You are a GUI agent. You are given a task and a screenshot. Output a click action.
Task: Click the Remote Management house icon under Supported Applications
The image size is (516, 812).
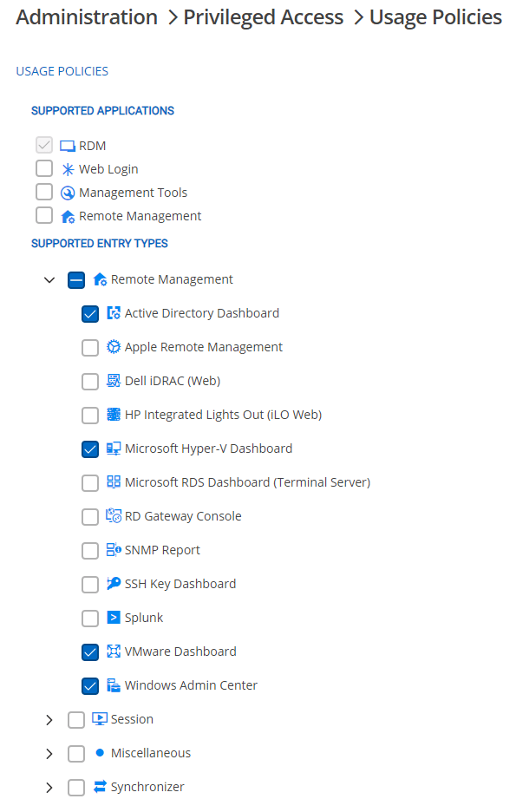click(68, 217)
